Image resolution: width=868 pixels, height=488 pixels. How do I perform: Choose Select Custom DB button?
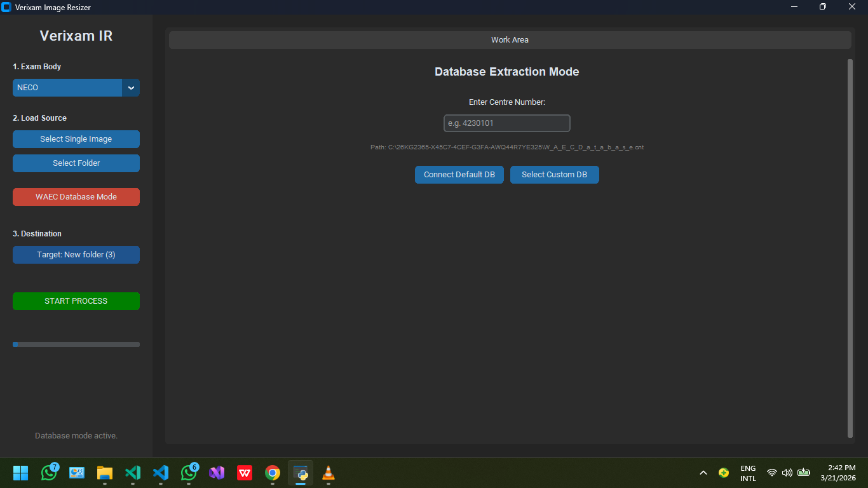pyautogui.click(x=555, y=175)
